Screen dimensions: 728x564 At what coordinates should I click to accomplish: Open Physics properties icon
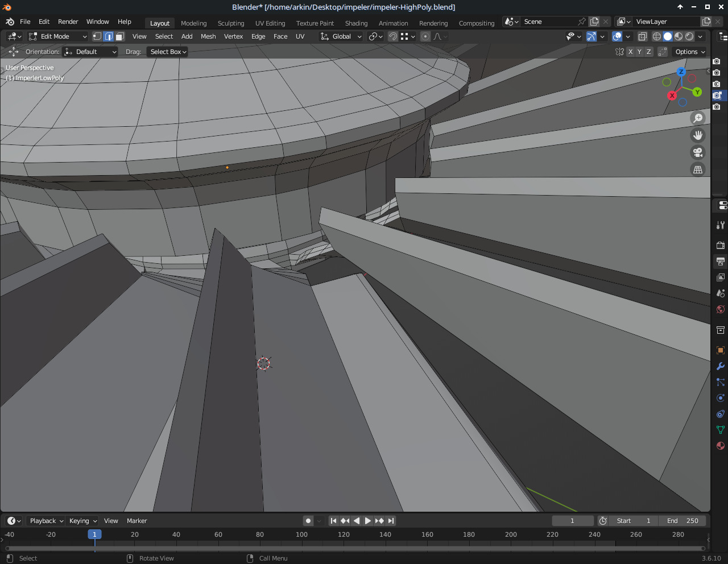721,398
